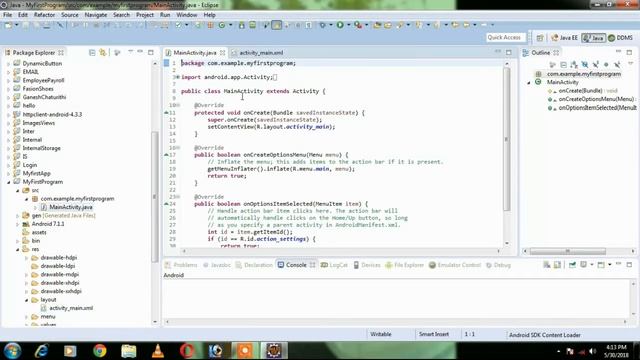
Task: Click the Google Chrome taskbar icon
Action: (100, 351)
